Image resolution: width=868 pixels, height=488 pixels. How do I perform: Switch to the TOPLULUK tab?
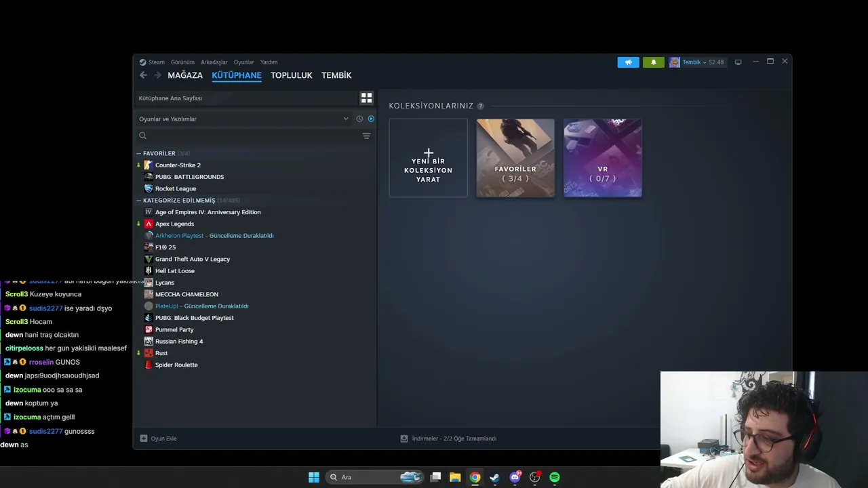point(292,75)
